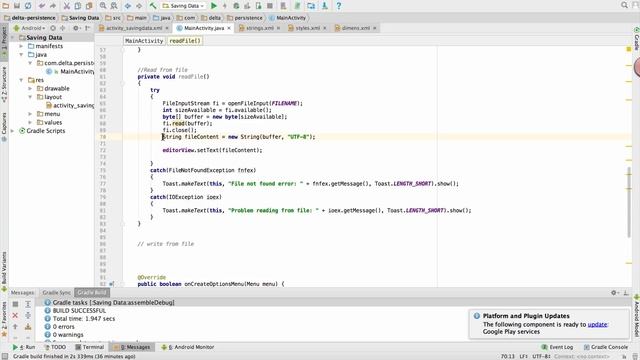Image resolution: width=640 pixels, height=360 pixels.
Task: Click the Replace magnifier icon
Action: [114, 6]
